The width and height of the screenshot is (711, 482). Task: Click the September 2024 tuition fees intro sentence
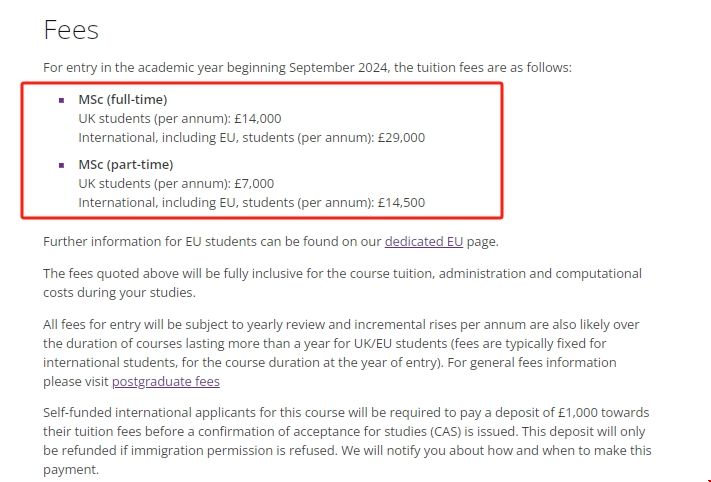point(307,68)
